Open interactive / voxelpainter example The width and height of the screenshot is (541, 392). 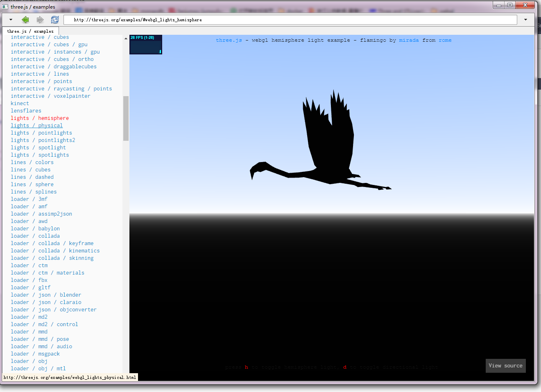pyautogui.click(x=50, y=96)
